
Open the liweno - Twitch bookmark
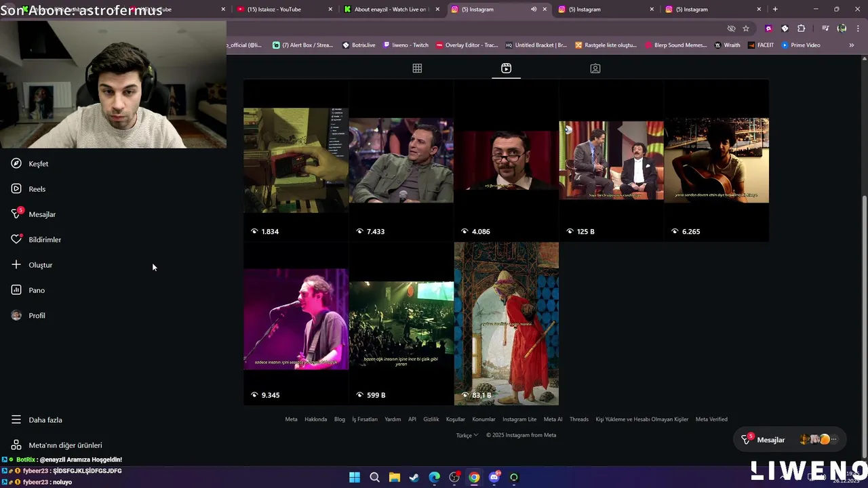(406, 45)
